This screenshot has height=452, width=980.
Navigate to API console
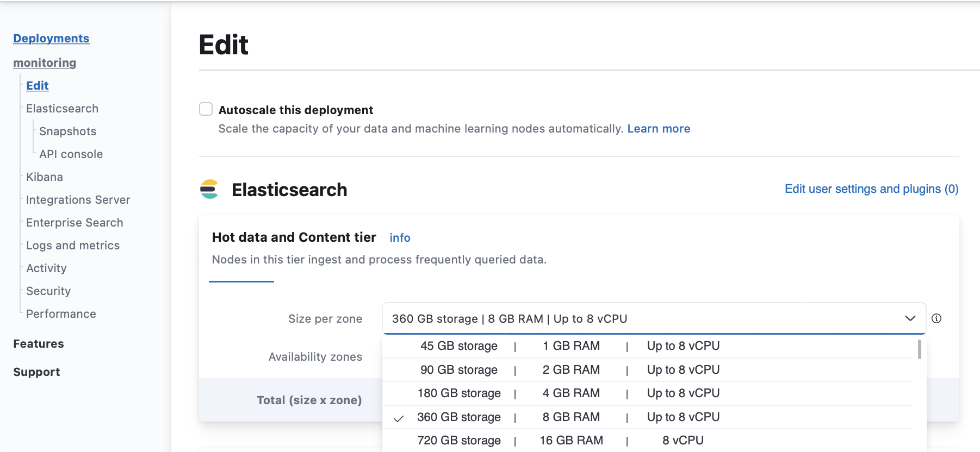71,154
